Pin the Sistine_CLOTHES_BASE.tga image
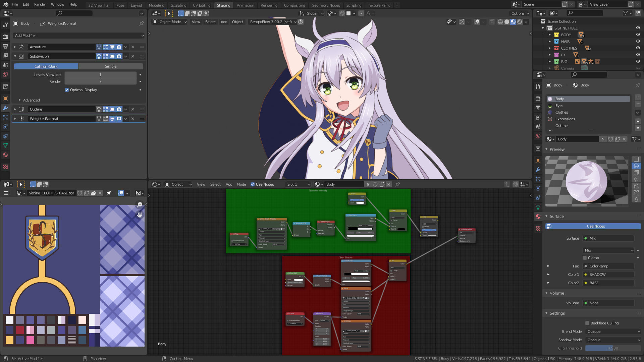Image resolution: width=644 pixels, height=362 pixels. pyautogui.click(x=109, y=193)
